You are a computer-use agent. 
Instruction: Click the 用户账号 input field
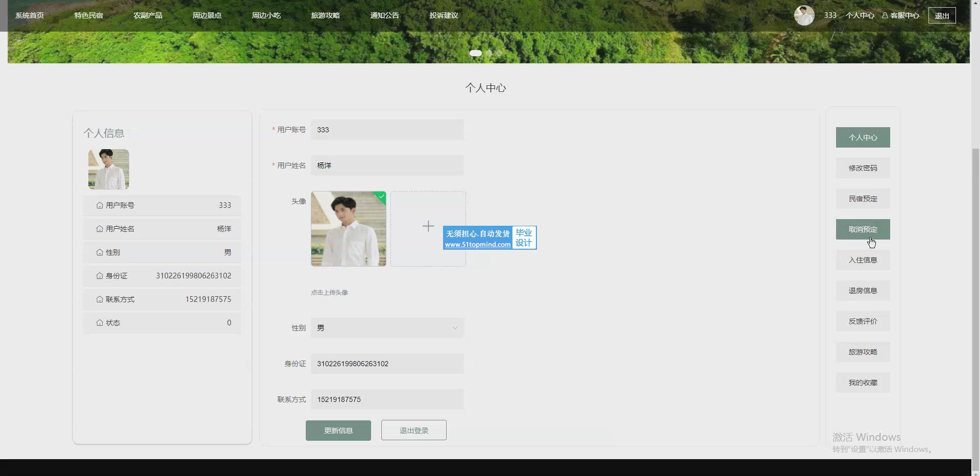point(387,130)
